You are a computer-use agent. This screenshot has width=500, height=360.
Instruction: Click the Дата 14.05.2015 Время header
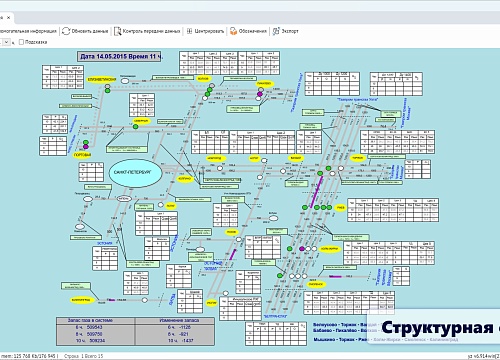click(120, 56)
